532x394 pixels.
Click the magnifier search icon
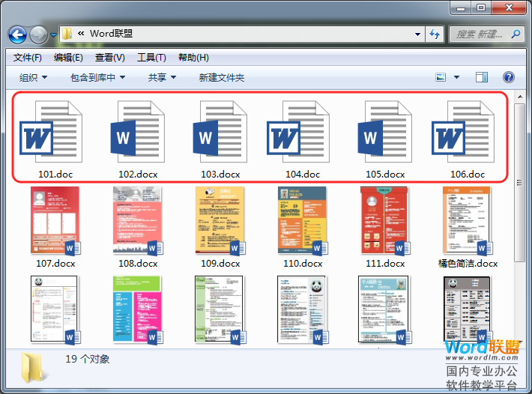click(x=516, y=34)
